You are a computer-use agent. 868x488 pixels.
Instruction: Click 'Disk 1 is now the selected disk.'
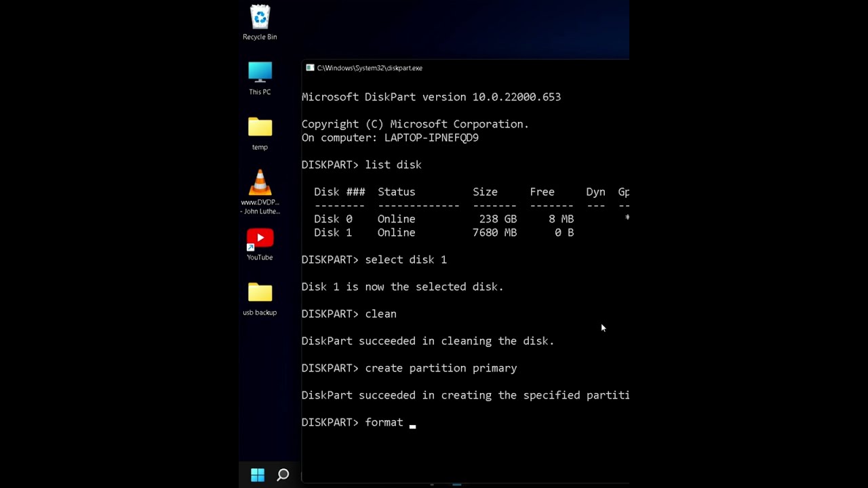(x=403, y=287)
